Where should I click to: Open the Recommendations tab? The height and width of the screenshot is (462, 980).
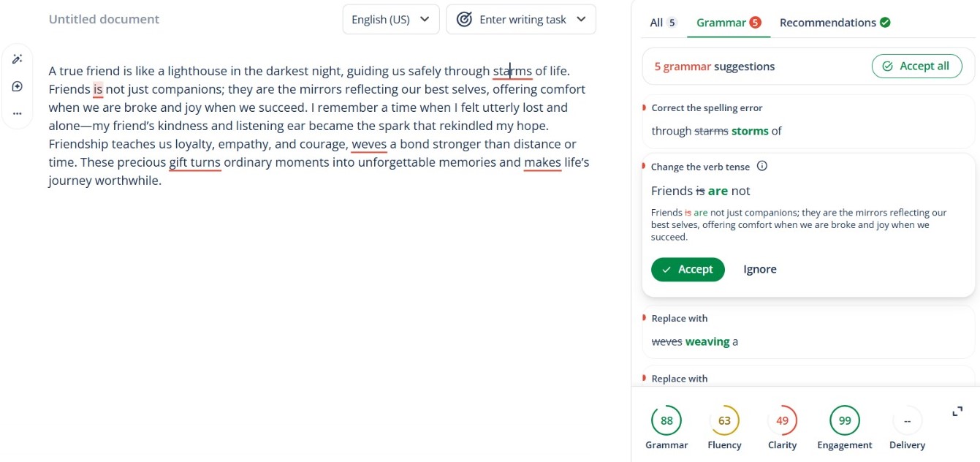(x=828, y=23)
